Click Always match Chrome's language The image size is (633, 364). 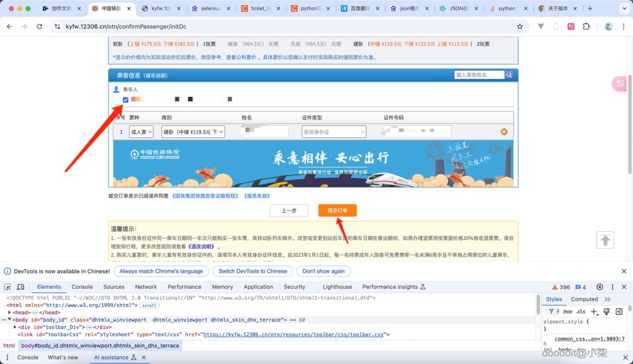(161, 271)
